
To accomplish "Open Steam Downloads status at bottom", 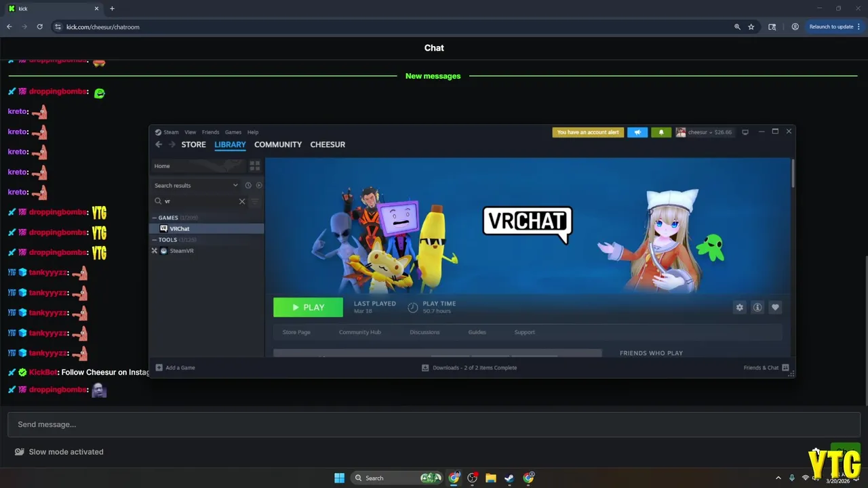I will 469,367.
